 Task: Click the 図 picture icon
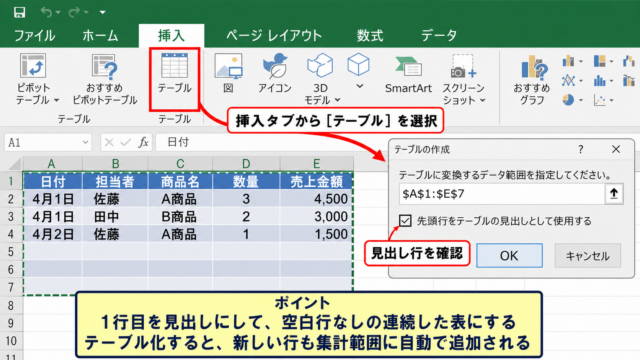(228, 66)
